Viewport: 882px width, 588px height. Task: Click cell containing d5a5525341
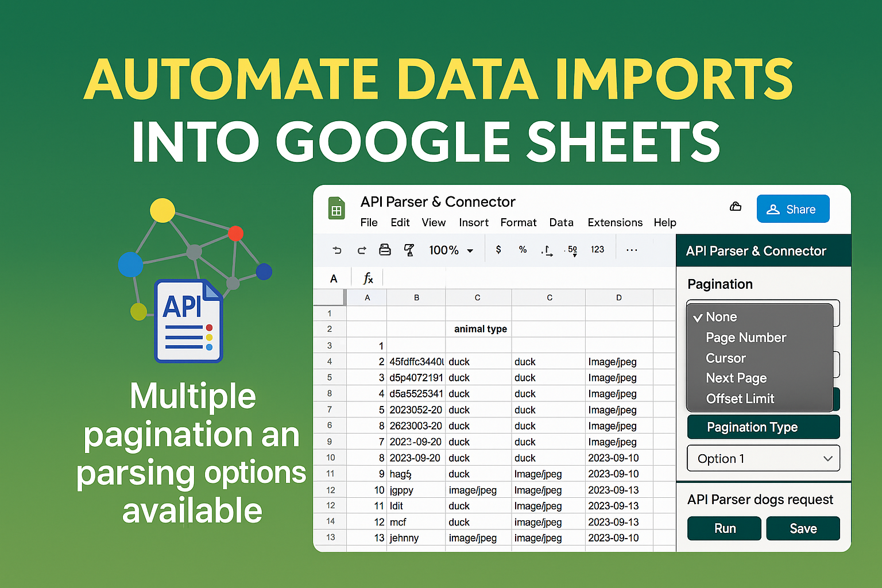point(416,394)
